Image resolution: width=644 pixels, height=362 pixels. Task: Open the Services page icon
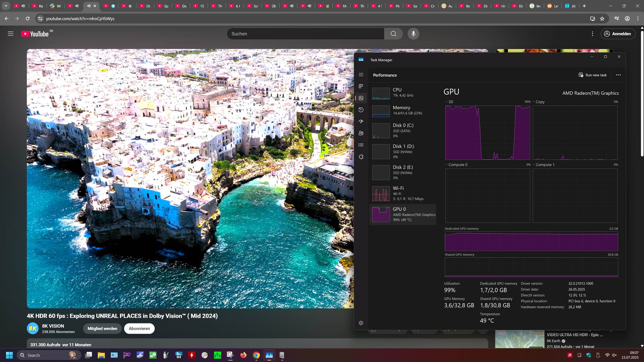pyautogui.click(x=361, y=157)
